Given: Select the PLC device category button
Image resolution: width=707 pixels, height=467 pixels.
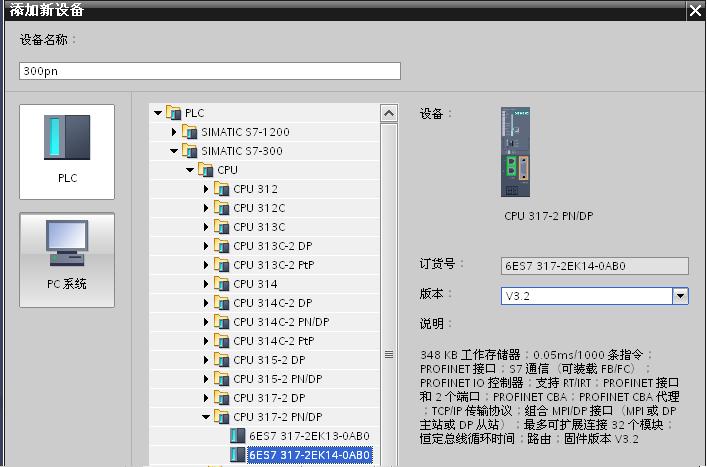Looking at the screenshot, I should pyautogui.click(x=67, y=152).
